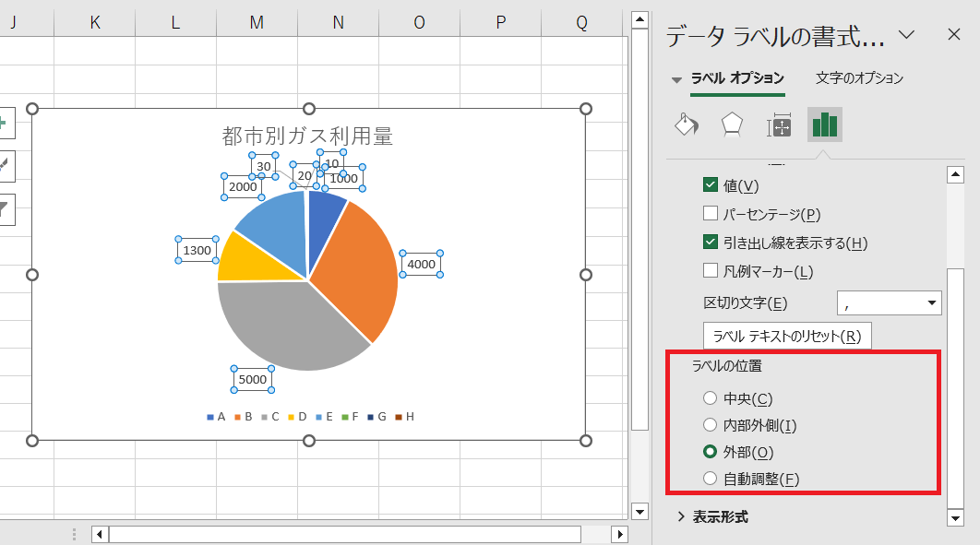Image resolution: width=980 pixels, height=545 pixels.
Task: Select 中央(C) label position
Action: point(710,398)
